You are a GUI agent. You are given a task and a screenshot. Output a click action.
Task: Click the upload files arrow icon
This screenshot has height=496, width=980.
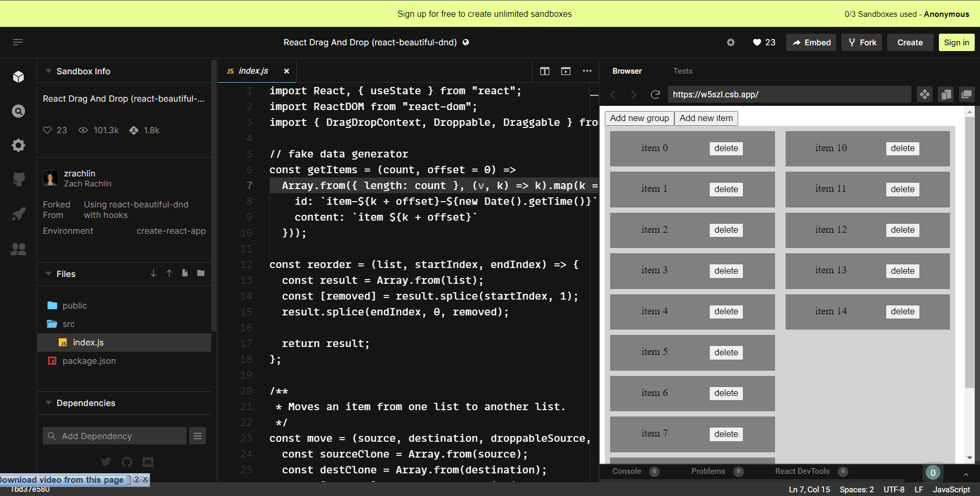coord(169,273)
